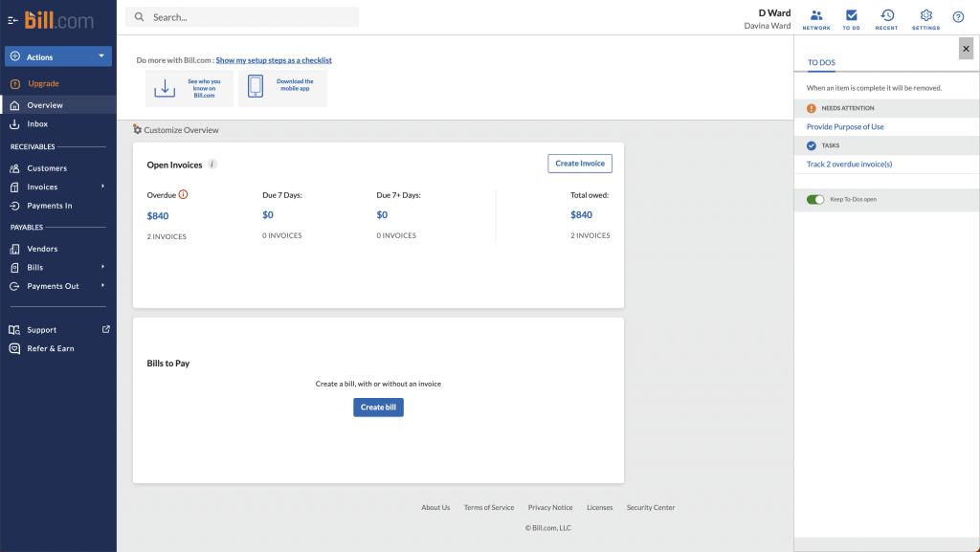Click the search magnifier icon
Screen dimensions: 980x552
pos(140,17)
